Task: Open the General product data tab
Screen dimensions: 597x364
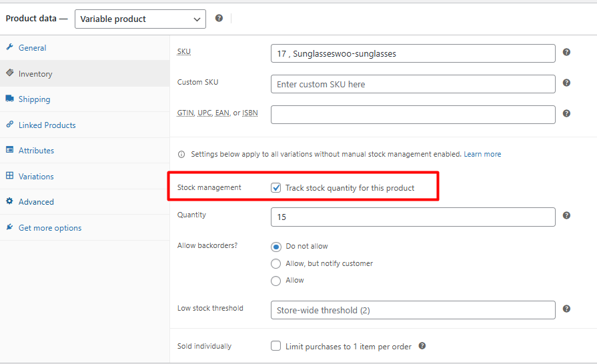Action: [32, 48]
